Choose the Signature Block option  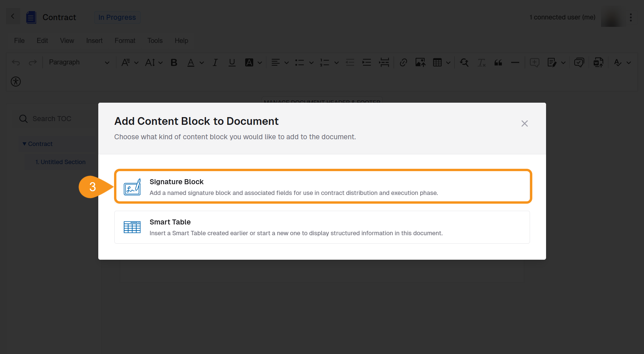322,187
